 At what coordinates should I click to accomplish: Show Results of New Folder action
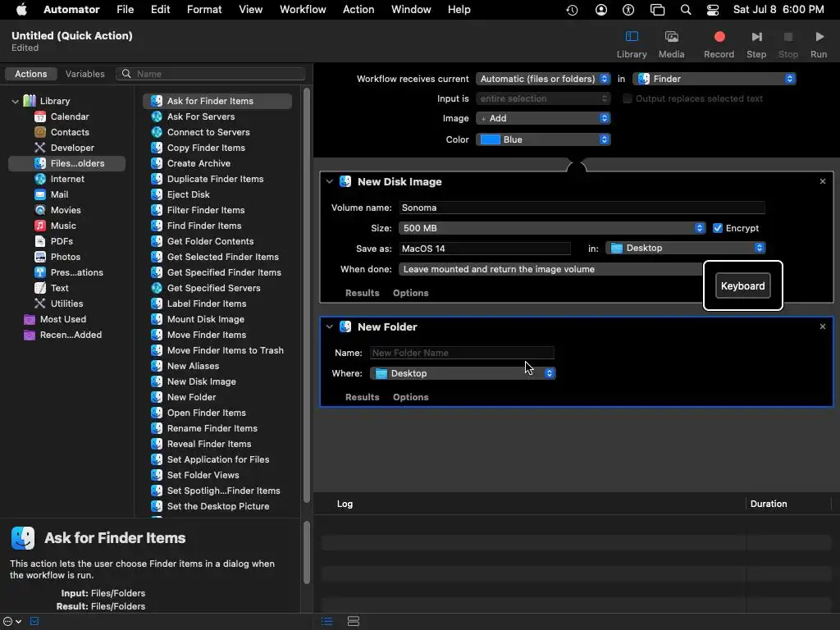tap(362, 397)
